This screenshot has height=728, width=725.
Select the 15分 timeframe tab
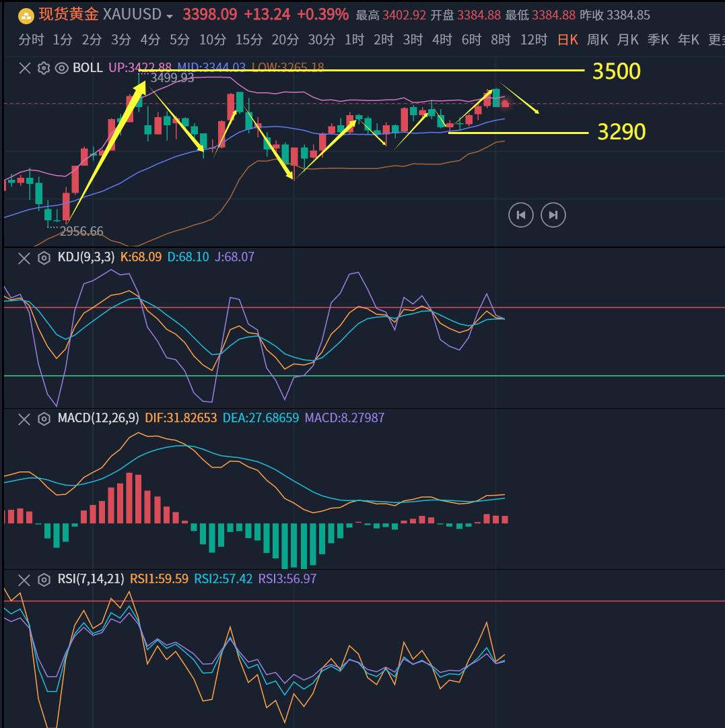(249, 40)
